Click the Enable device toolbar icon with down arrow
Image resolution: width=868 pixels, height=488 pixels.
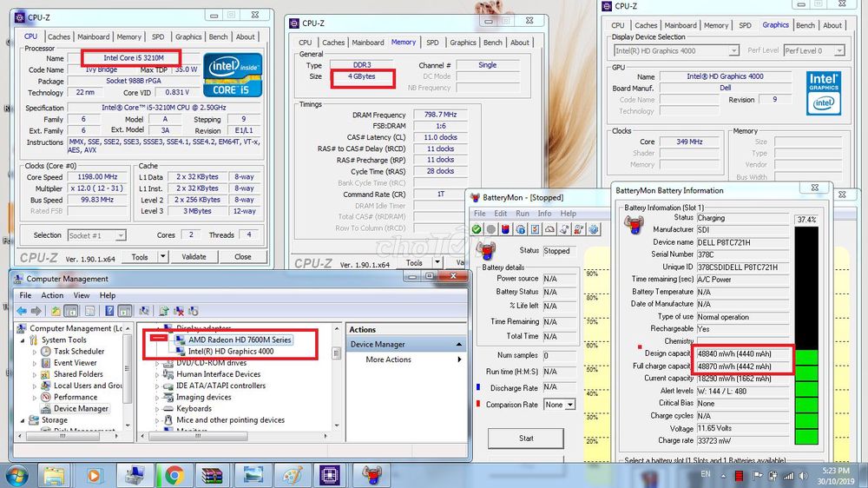[x=193, y=311]
